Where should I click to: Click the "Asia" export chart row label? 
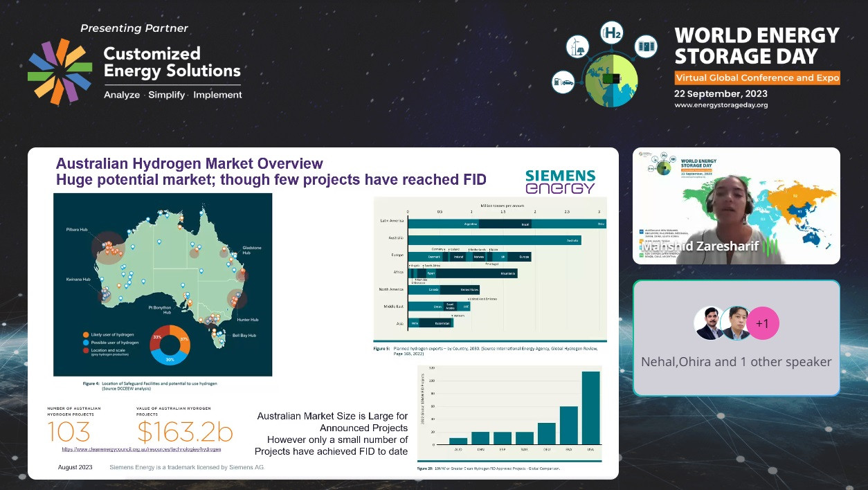(401, 323)
